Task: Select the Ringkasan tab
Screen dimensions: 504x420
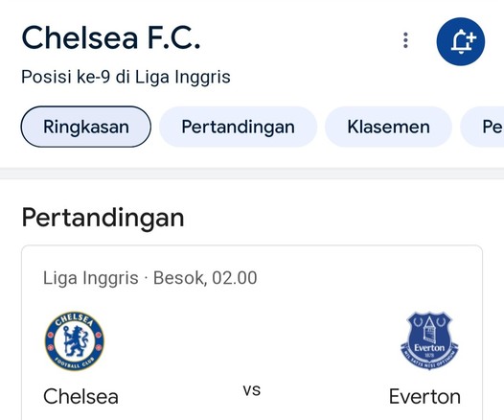Action: (86, 127)
